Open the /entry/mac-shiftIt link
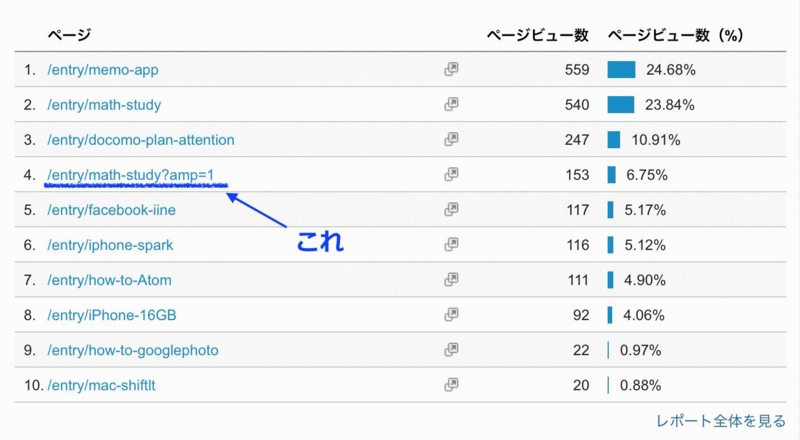The height and width of the screenshot is (440, 800). (101, 385)
